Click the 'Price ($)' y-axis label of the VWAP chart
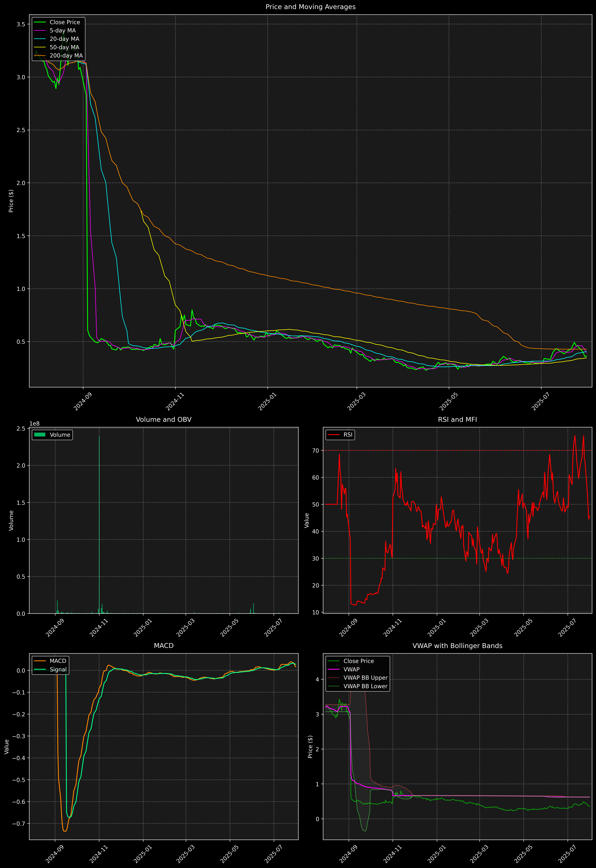This screenshot has height=868, width=596. pyautogui.click(x=310, y=747)
